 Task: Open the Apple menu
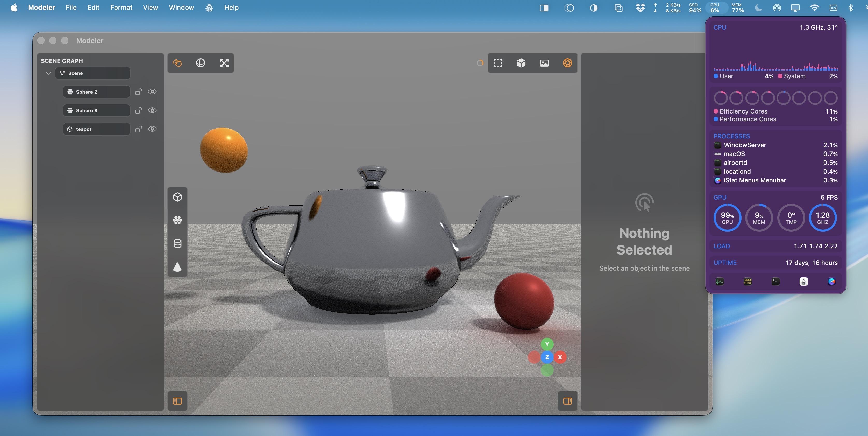[14, 8]
